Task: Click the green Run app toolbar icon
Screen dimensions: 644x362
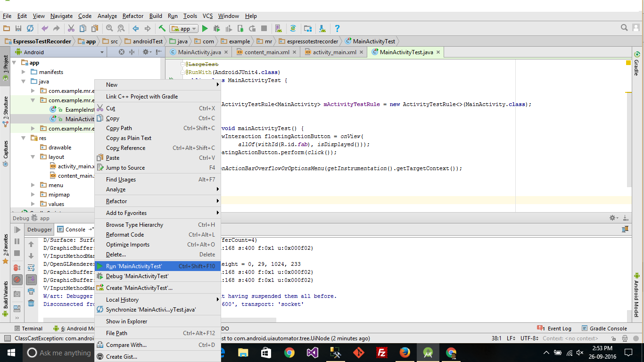Action: coord(205,29)
